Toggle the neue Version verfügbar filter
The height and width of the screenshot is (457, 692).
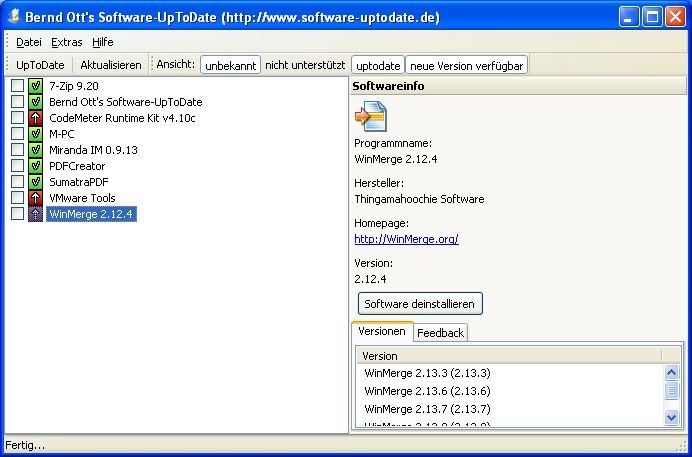(466, 65)
